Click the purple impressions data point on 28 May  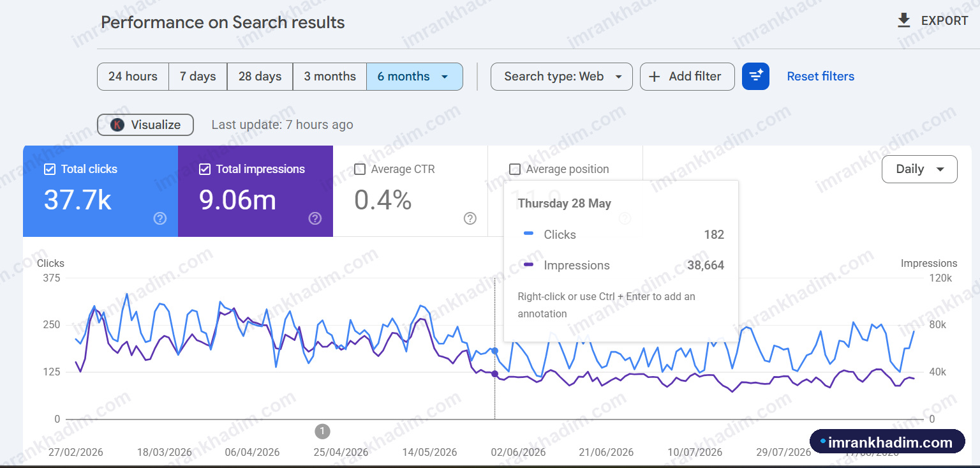(495, 374)
